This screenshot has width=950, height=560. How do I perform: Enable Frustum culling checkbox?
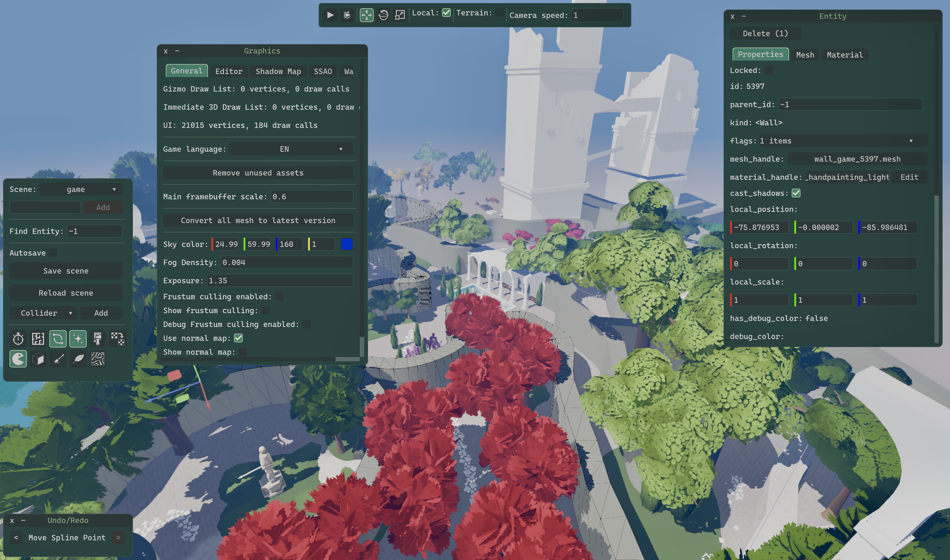(x=279, y=297)
